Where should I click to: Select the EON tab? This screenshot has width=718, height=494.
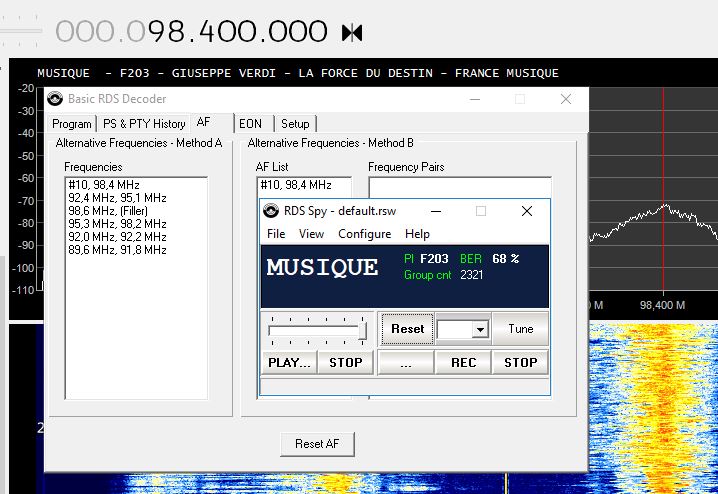pos(250,124)
